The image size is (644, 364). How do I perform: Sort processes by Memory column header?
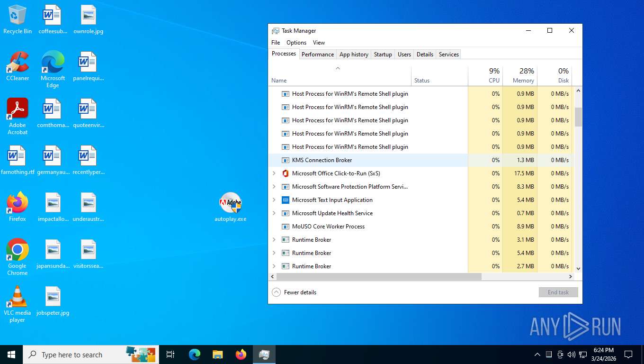pyautogui.click(x=520, y=76)
